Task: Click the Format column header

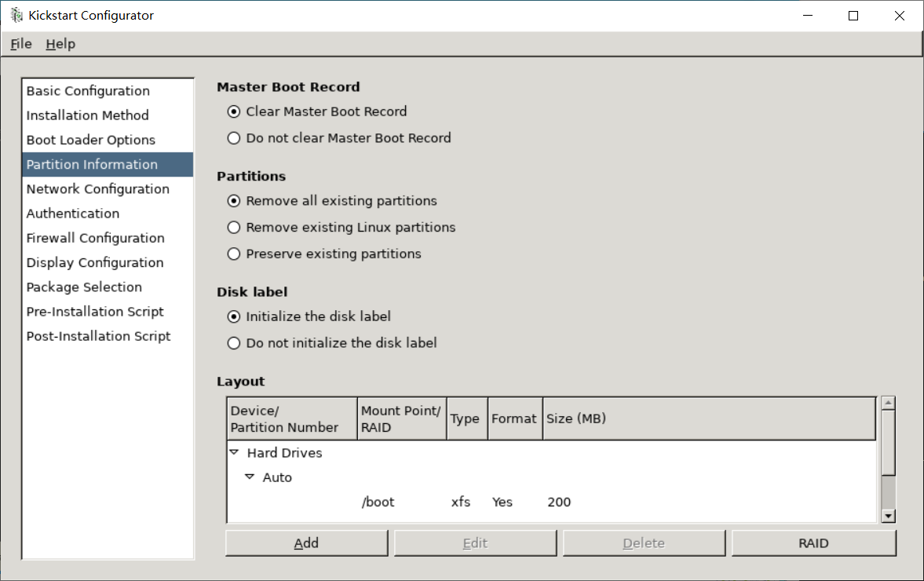Action: [x=515, y=419]
